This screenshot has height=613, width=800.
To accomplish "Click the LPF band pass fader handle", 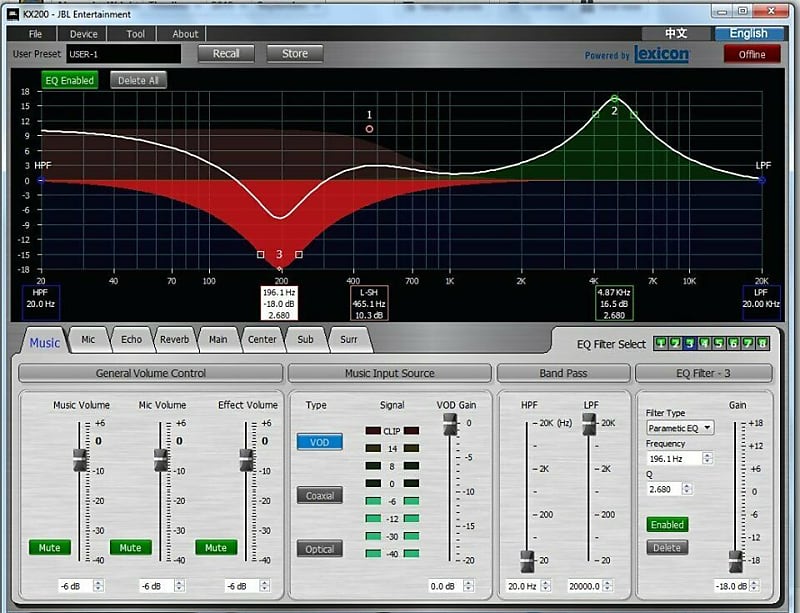I will point(589,424).
